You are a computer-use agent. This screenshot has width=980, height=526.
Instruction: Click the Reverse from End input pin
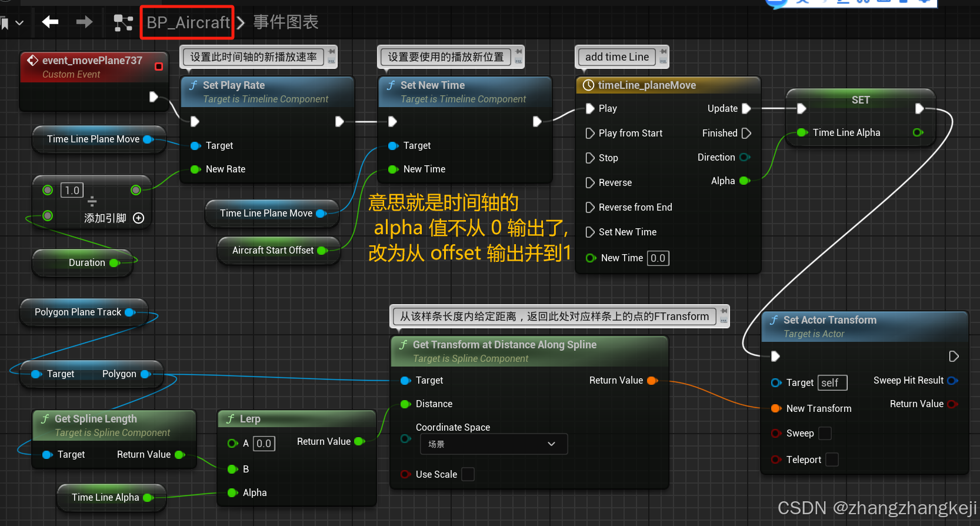point(590,207)
